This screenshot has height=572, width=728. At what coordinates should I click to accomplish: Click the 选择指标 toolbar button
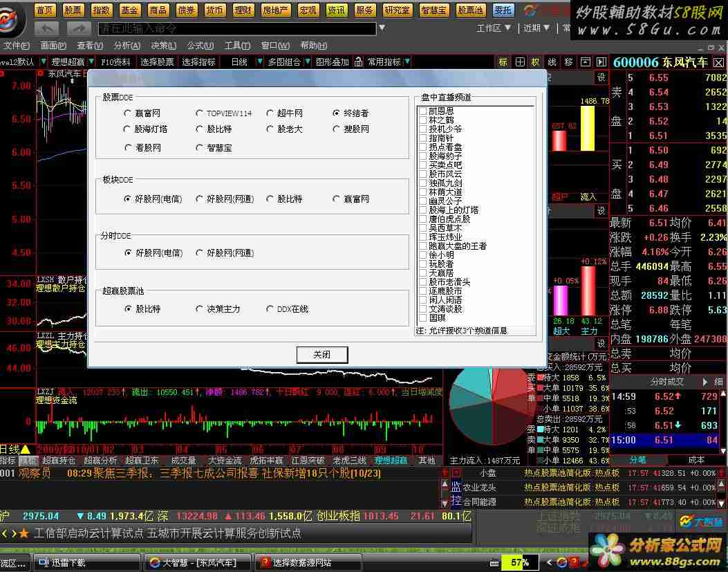[x=198, y=62]
